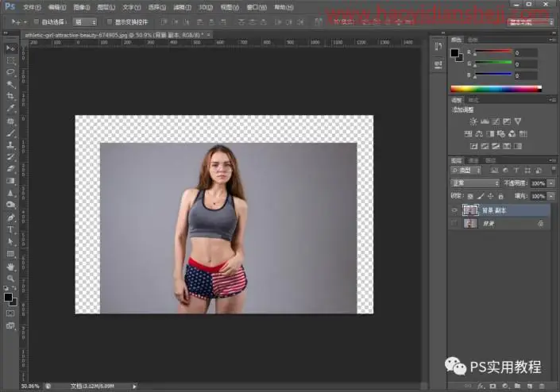Toggle lock position
This screenshot has width=560, height=392.
click(491, 196)
